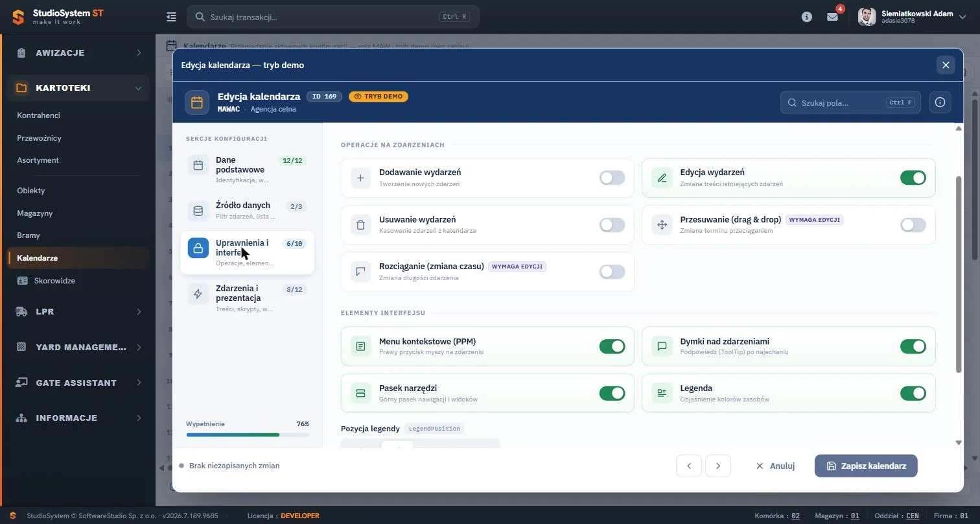
Task: Go to next section arrow button
Action: (x=718, y=466)
